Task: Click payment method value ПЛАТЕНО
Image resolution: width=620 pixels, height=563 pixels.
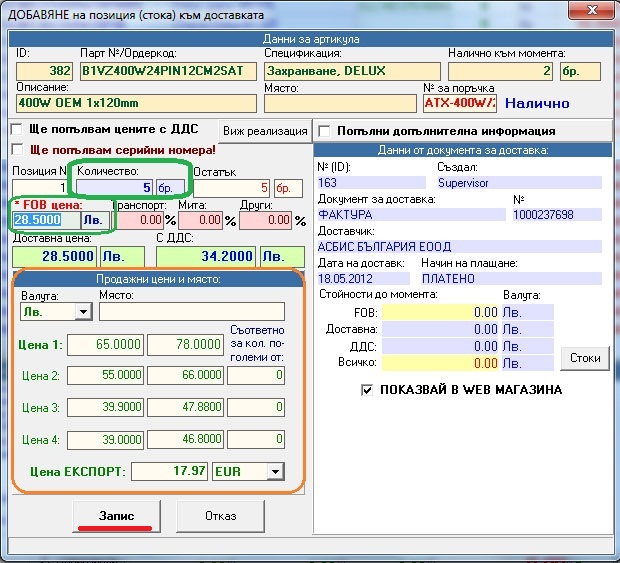Action: [x=511, y=279]
